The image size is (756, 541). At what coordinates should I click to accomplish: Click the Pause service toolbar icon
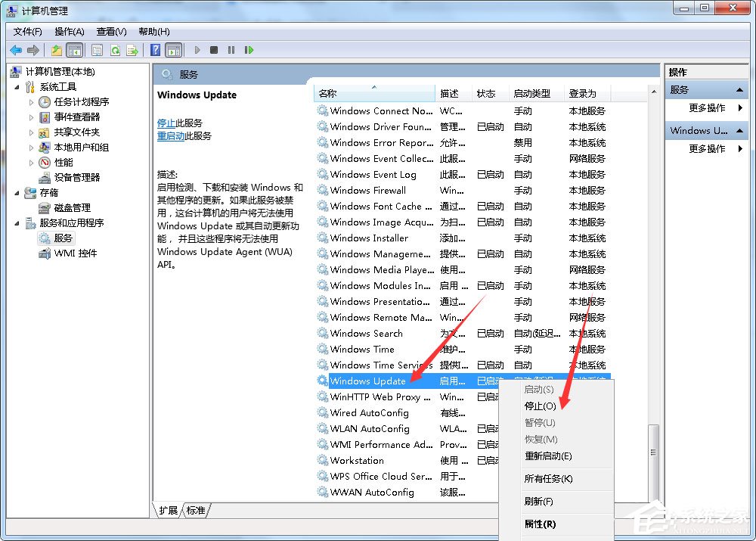[231, 49]
